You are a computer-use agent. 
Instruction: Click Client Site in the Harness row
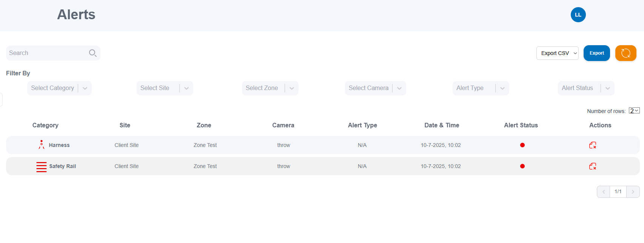click(x=126, y=145)
